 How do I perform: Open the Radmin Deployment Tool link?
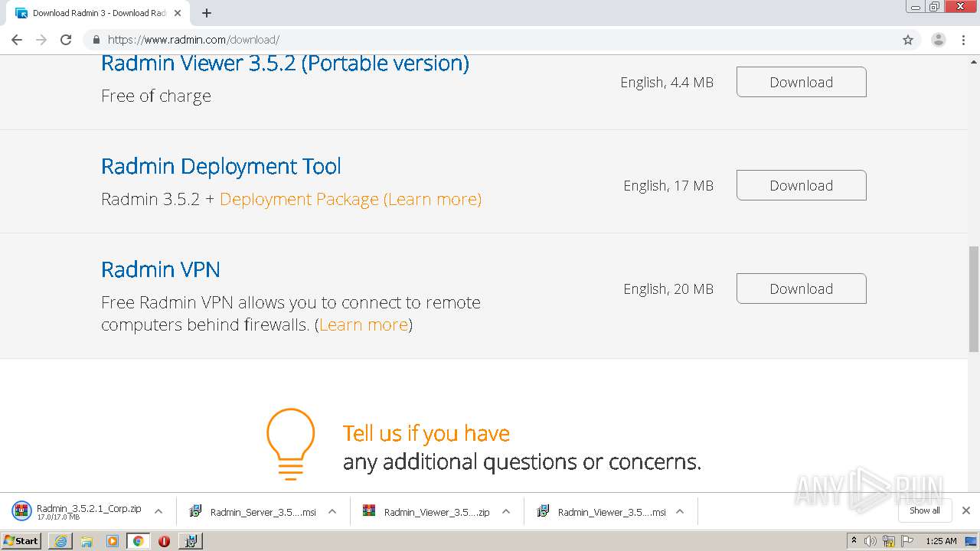click(x=221, y=166)
